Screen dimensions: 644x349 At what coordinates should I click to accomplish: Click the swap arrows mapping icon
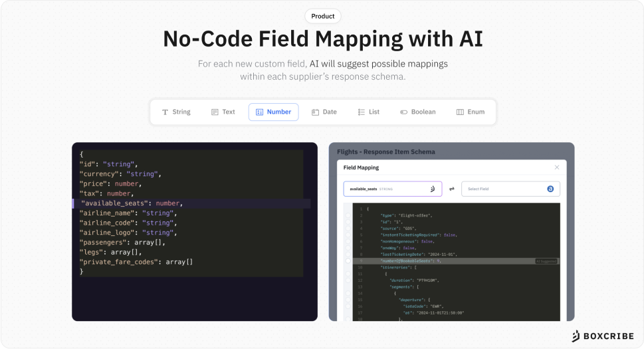click(x=452, y=189)
